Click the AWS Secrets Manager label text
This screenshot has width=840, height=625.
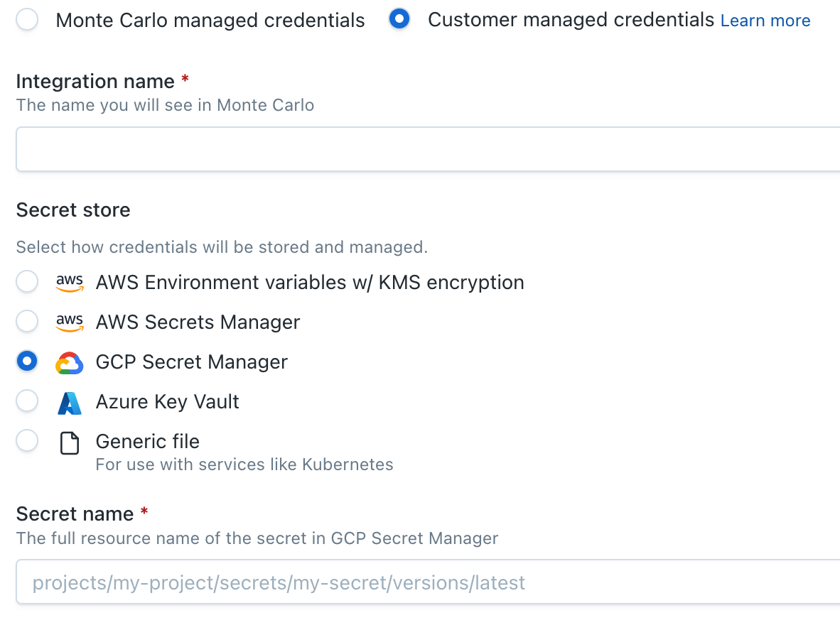click(x=198, y=322)
